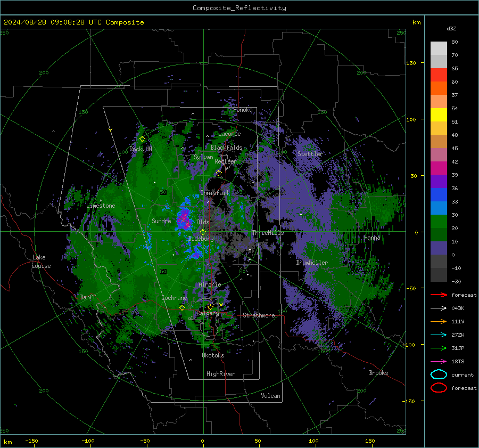Click the Ponoka town label

click(243, 110)
